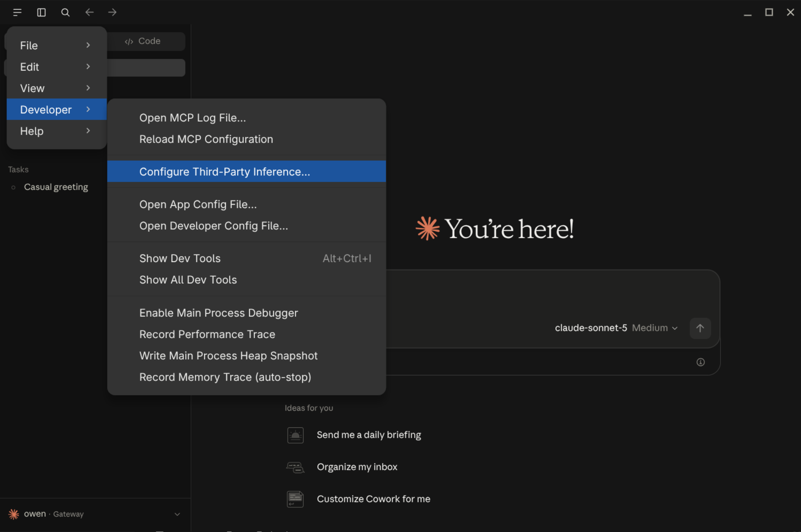Screen dimensions: 801x532
Task: Open the info circle icon below prompt
Action: (x=700, y=362)
